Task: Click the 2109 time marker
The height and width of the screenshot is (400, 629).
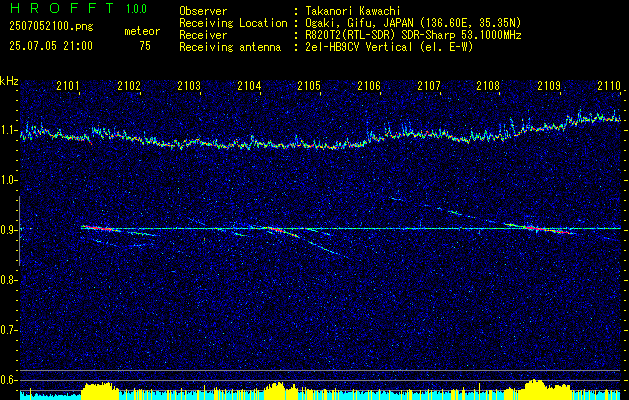Action: pos(549,85)
